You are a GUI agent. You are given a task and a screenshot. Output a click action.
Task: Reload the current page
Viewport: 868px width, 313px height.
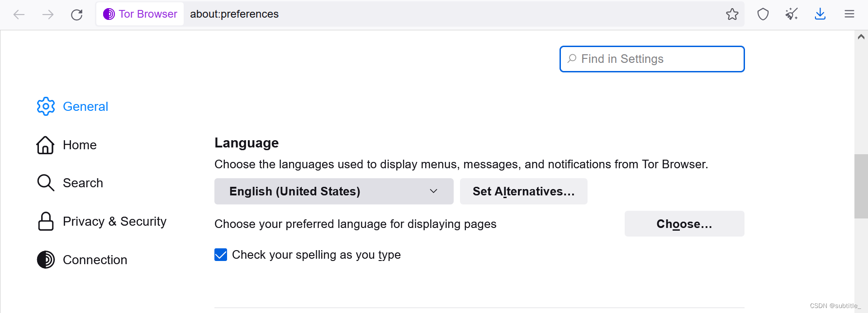[76, 14]
